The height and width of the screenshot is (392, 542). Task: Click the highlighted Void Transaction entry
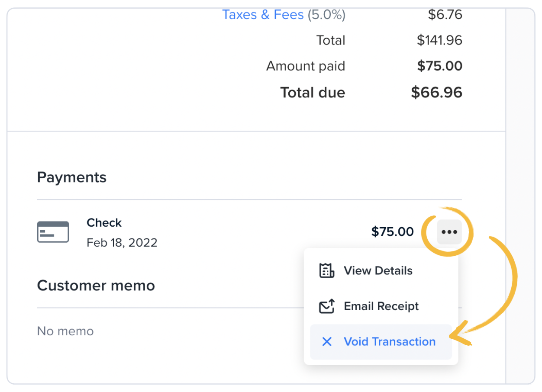[381, 342]
